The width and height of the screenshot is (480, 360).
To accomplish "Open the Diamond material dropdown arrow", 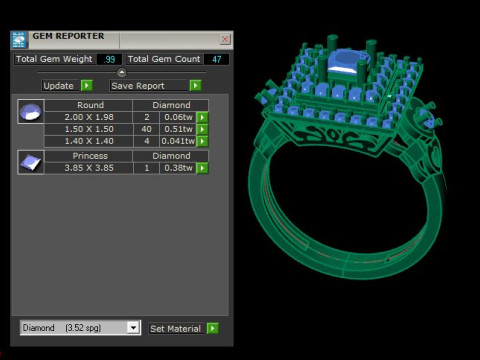I will tap(133, 328).
